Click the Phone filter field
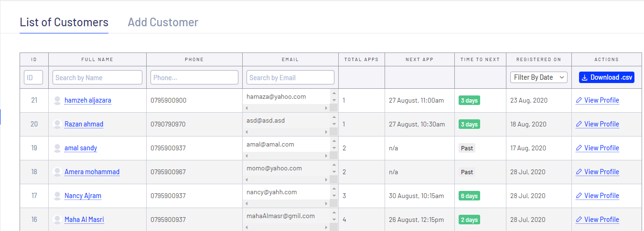The height and width of the screenshot is (231, 644). coord(194,77)
